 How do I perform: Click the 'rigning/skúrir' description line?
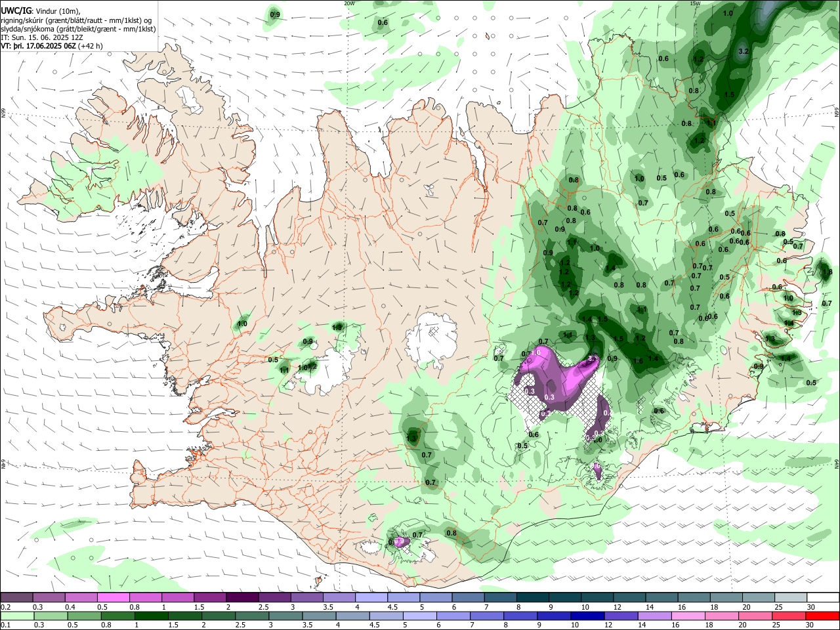coord(75,20)
